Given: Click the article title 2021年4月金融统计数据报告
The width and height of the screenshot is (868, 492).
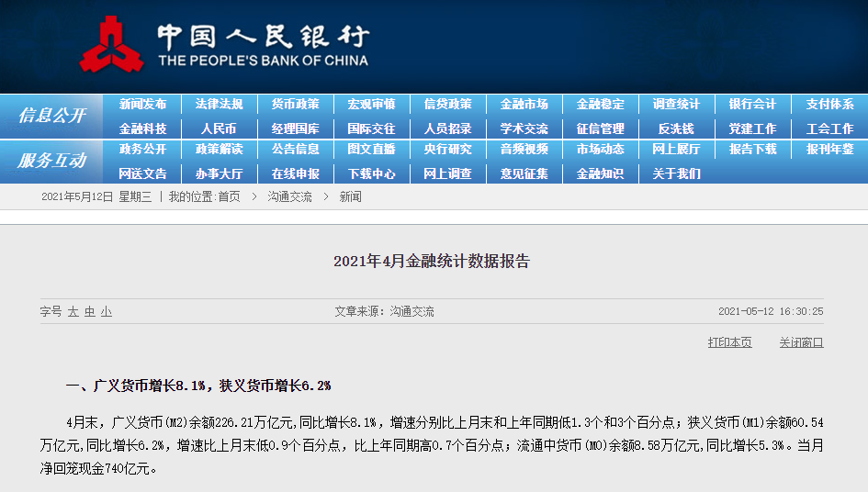Looking at the screenshot, I should 432,262.
